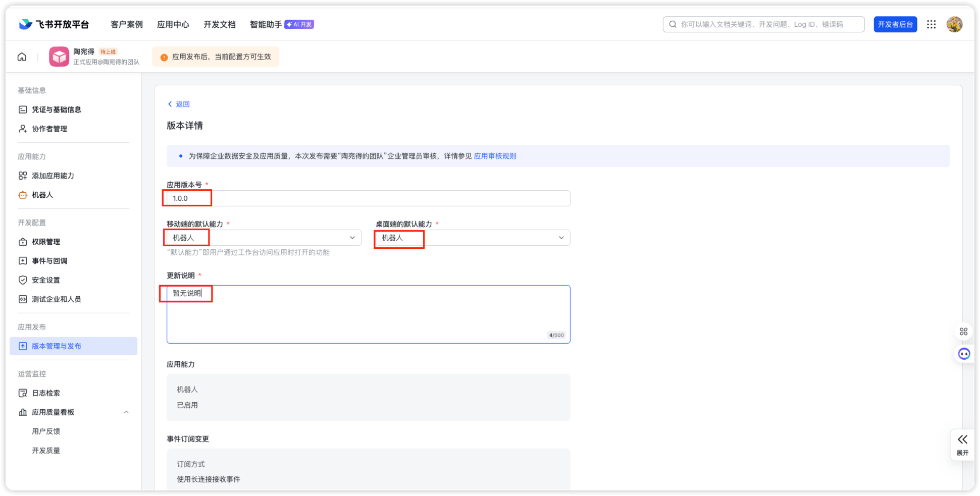The width and height of the screenshot is (980, 496).
Task: Open 客户案例 in the top navigation
Action: [127, 24]
